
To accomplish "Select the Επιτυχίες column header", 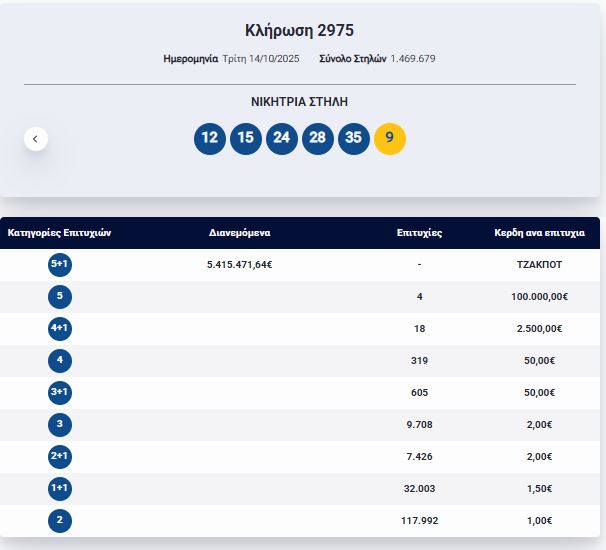I will pos(419,233).
